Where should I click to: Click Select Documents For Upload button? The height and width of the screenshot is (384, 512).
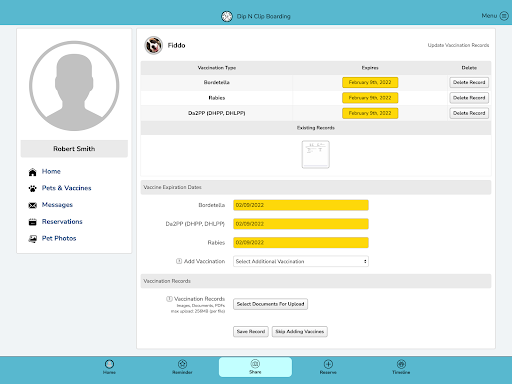click(270, 304)
